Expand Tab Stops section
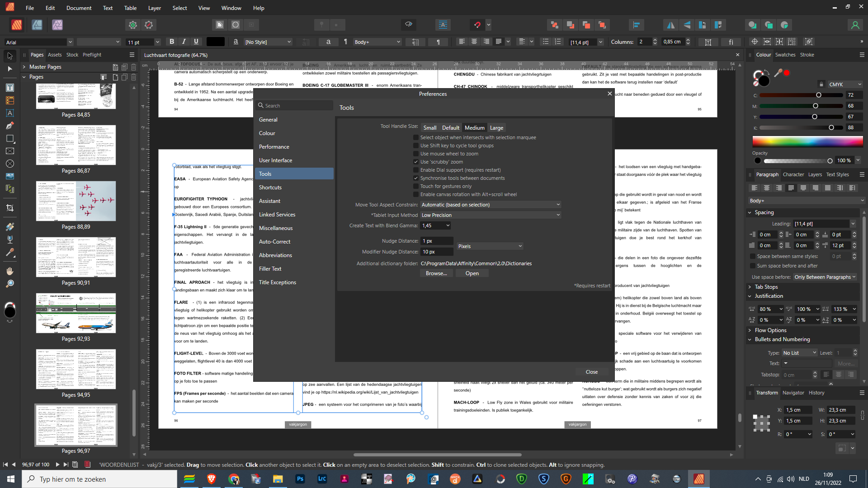The image size is (868, 488). [750, 287]
